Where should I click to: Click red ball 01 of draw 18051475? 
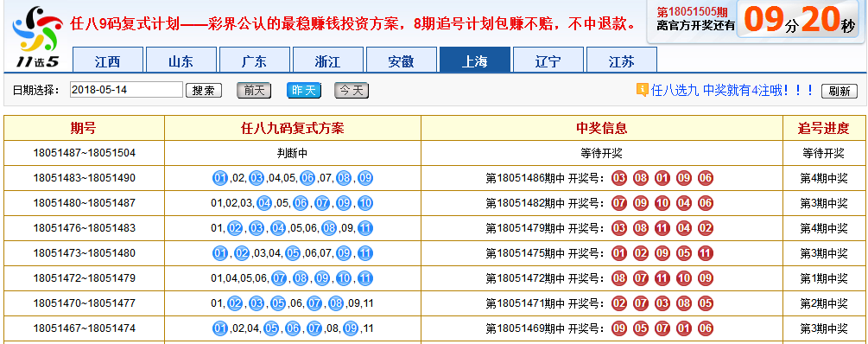click(619, 254)
